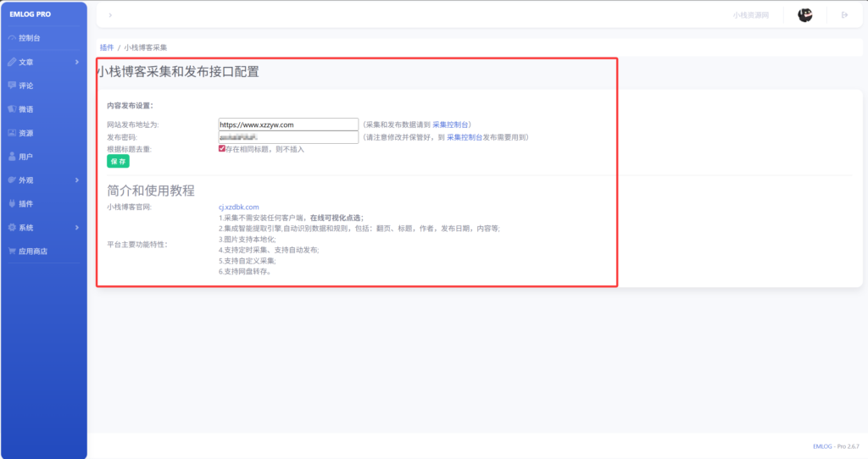Focus the 网站发布地址 input field

tap(288, 124)
